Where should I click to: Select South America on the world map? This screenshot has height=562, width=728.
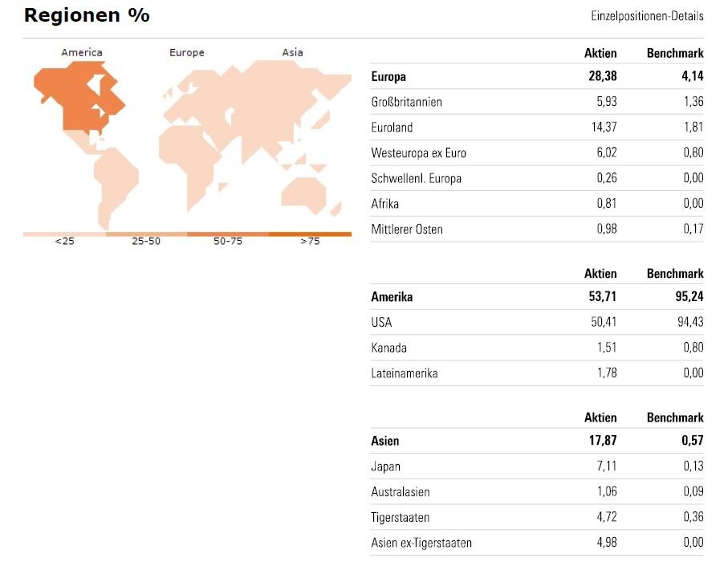[114, 181]
